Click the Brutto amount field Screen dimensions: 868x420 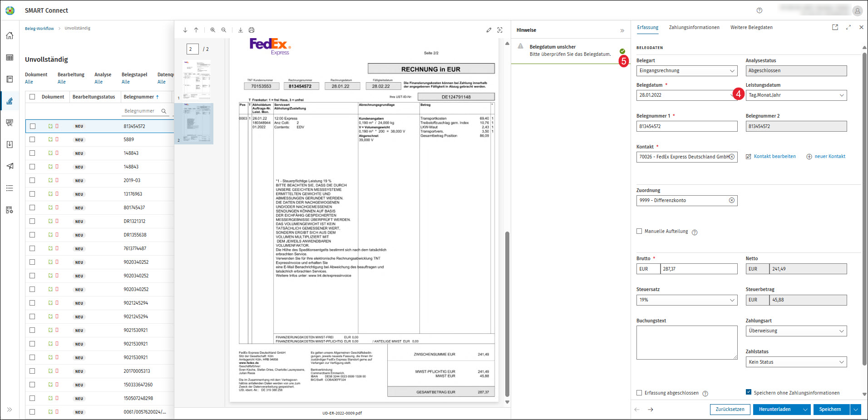(x=699, y=269)
